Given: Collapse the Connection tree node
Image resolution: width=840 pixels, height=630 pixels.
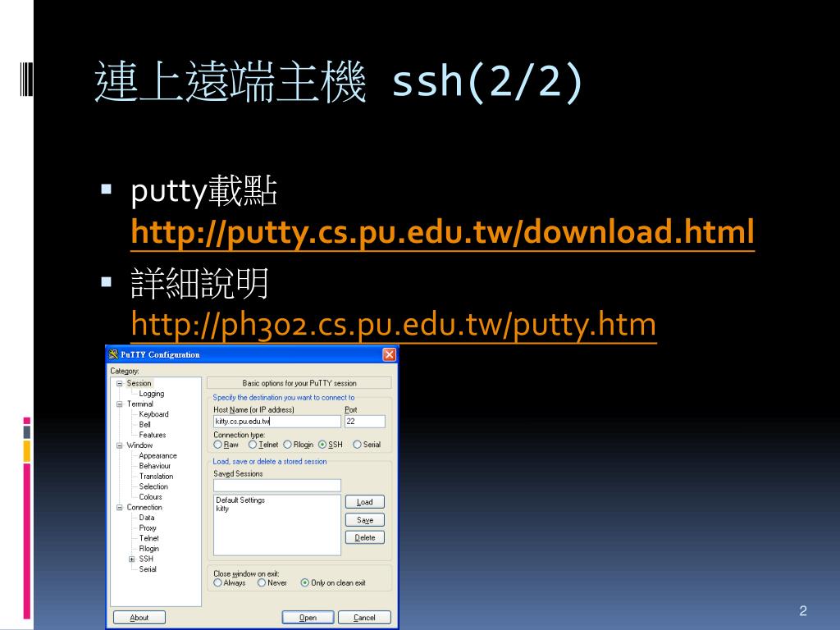Looking at the screenshot, I should pos(120,507).
